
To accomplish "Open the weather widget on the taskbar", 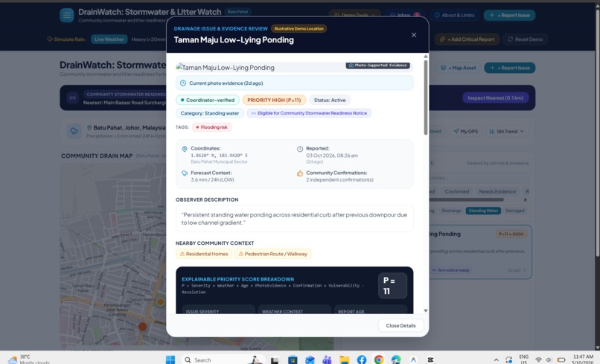I will [29, 360].
